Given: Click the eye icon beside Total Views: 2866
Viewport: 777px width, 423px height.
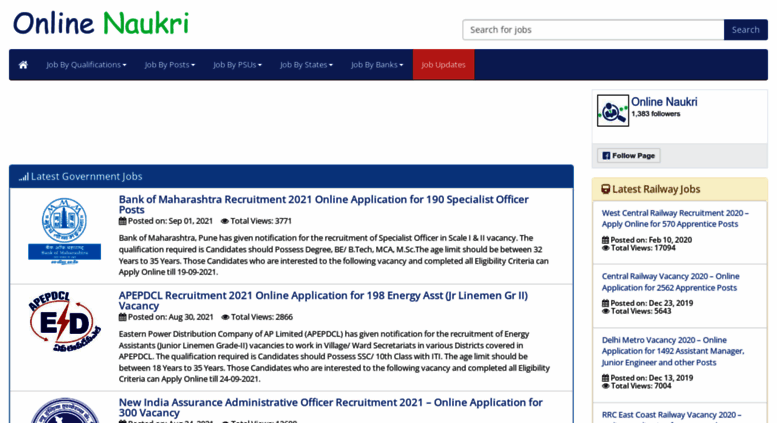Looking at the screenshot, I should [x=225, y=317].
